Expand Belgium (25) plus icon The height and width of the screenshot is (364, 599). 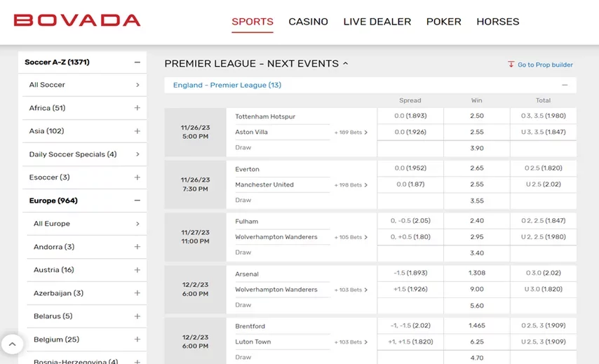pos(137,339)
